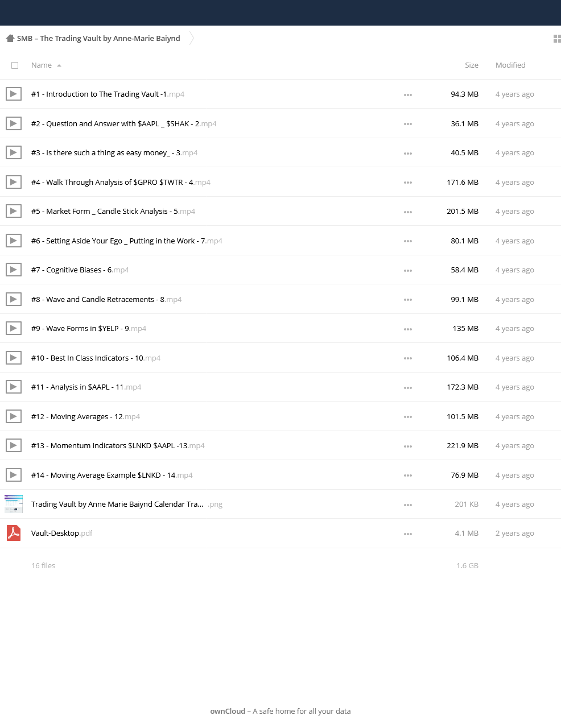The width and height of the screenshot is (561, 728).
Task: Open #5 Market Form Candle Stick Analysis video
Action: coord(113,211)
